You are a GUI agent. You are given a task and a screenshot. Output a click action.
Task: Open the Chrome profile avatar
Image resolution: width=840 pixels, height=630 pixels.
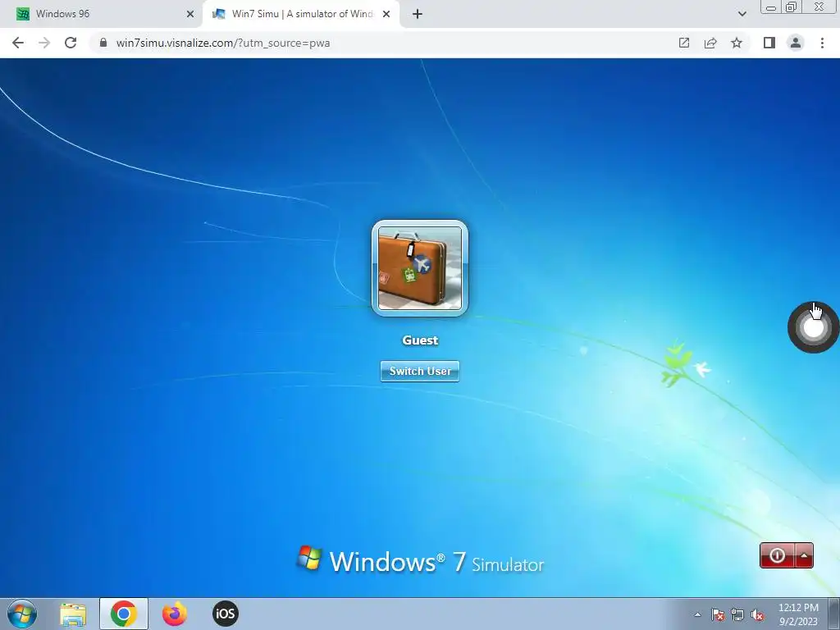tap(796, 43)
